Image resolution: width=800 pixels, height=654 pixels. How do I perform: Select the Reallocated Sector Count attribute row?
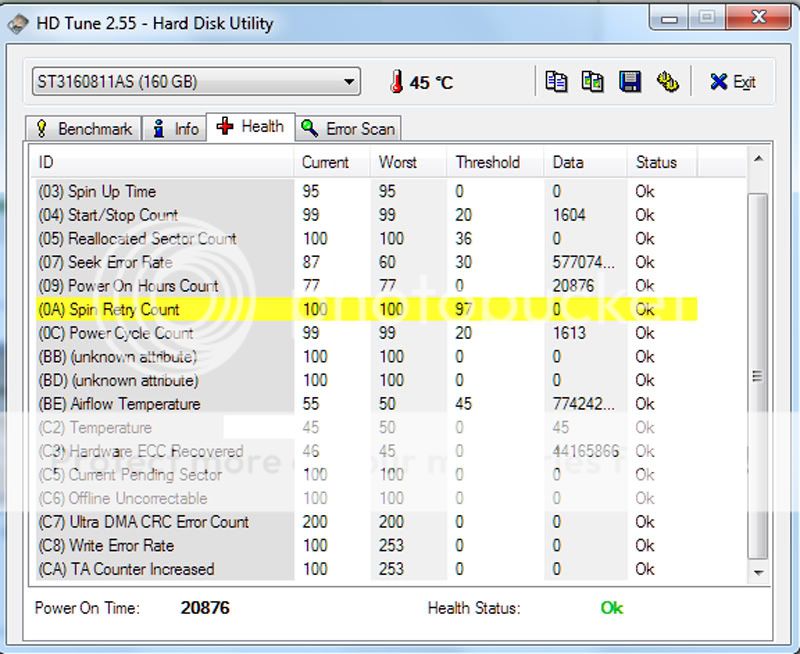(x=300, y=238)
